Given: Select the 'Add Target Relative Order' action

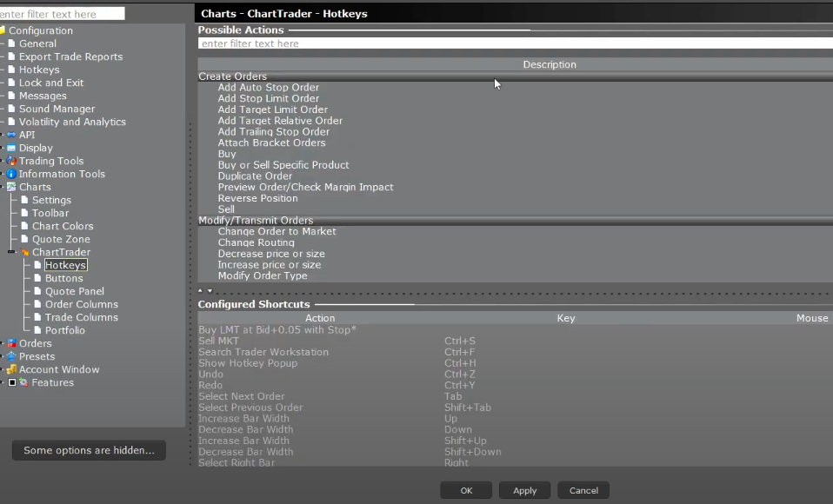Looking at the screenshot, I should [280, 121].
